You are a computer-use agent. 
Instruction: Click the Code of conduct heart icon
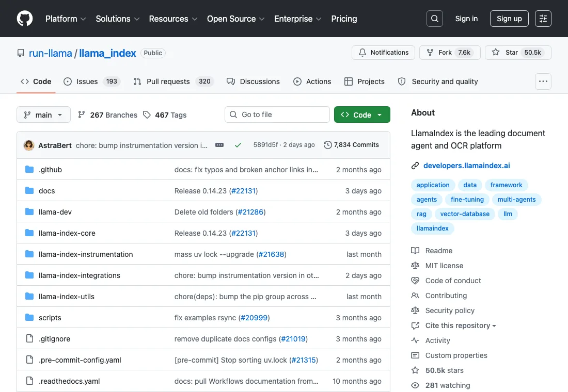415,281
